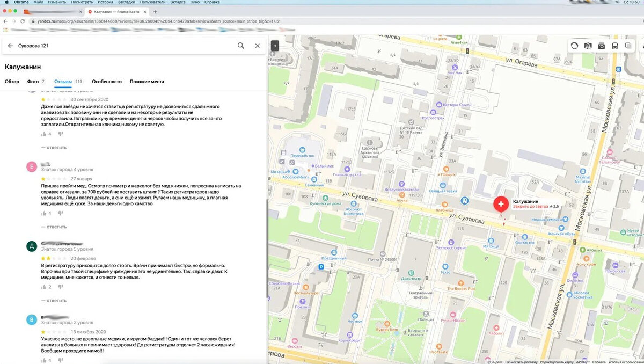Viewport: 644px width, 364px height.
Task: Open the Закладки menu in the menu bar
Action: pos(127,3)
